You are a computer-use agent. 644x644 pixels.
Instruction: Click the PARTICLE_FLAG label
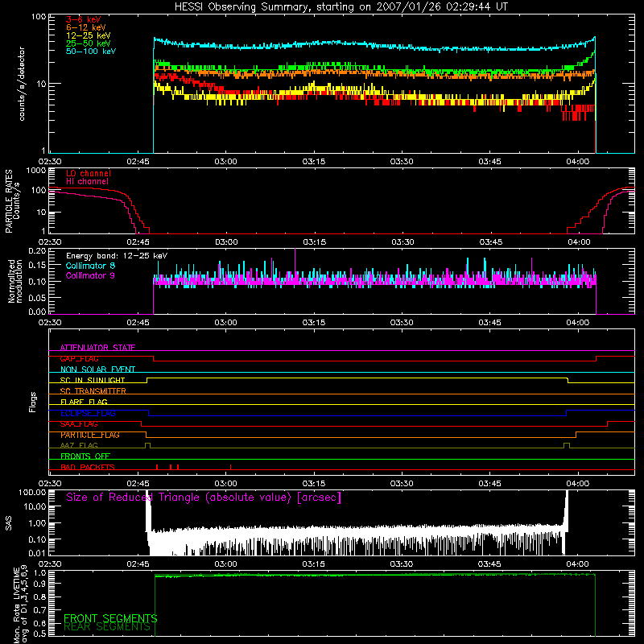tap(90, 435)
